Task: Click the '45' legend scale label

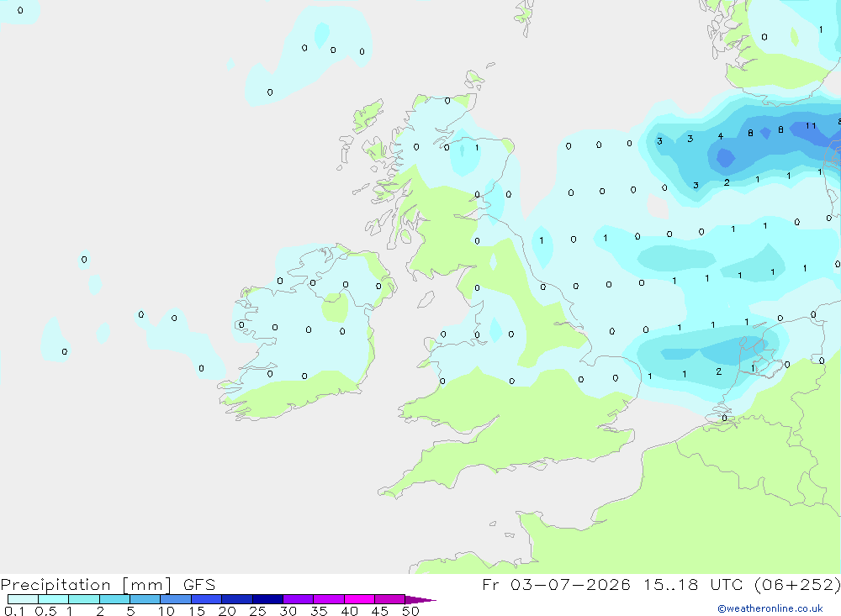Action: [x=380, y=611]
